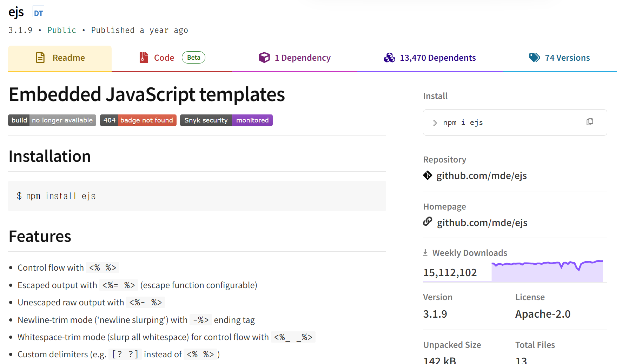Click the Public label
622x364 pixels.
[x=62, y=30]
